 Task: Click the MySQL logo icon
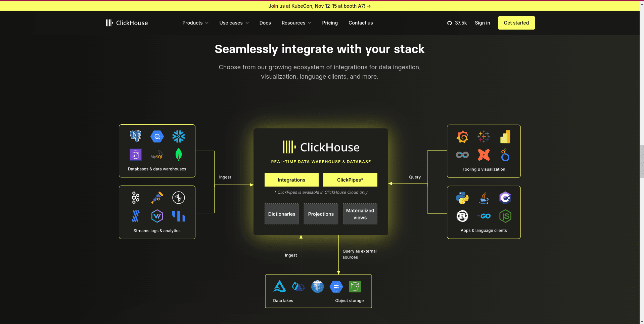157,155
